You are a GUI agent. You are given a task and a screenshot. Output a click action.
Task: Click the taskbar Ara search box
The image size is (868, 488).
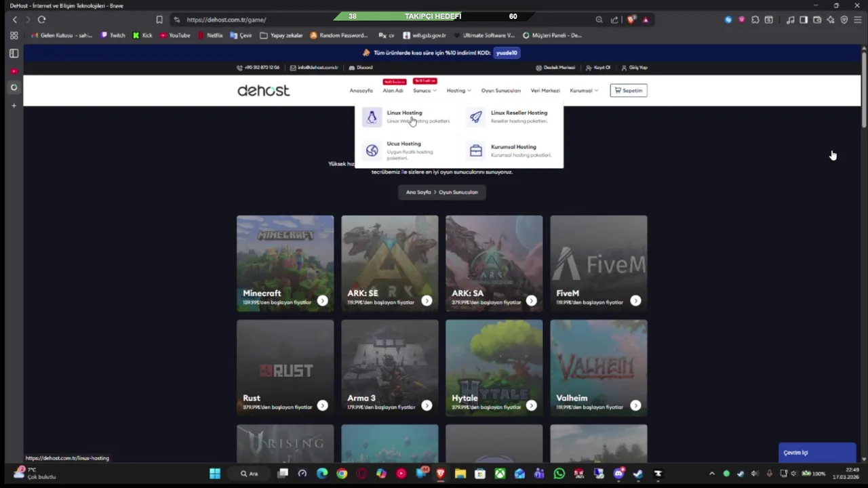point(250,474)
